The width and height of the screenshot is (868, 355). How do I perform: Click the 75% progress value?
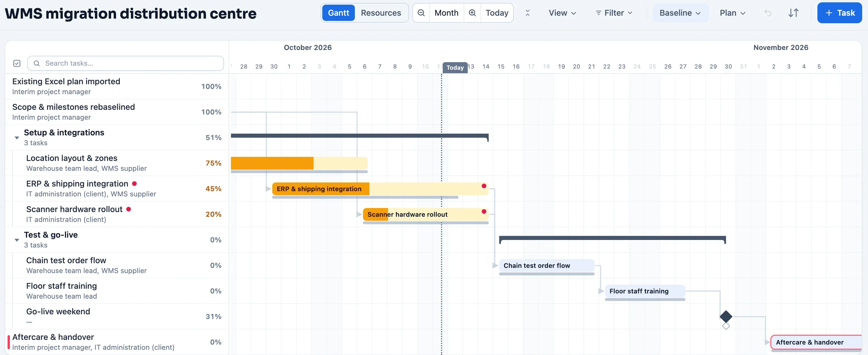(x=213, y=163)
